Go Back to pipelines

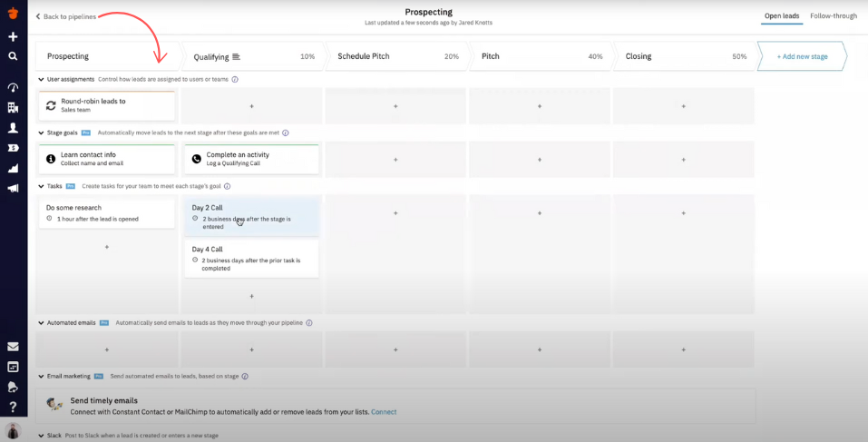(66, 16)
